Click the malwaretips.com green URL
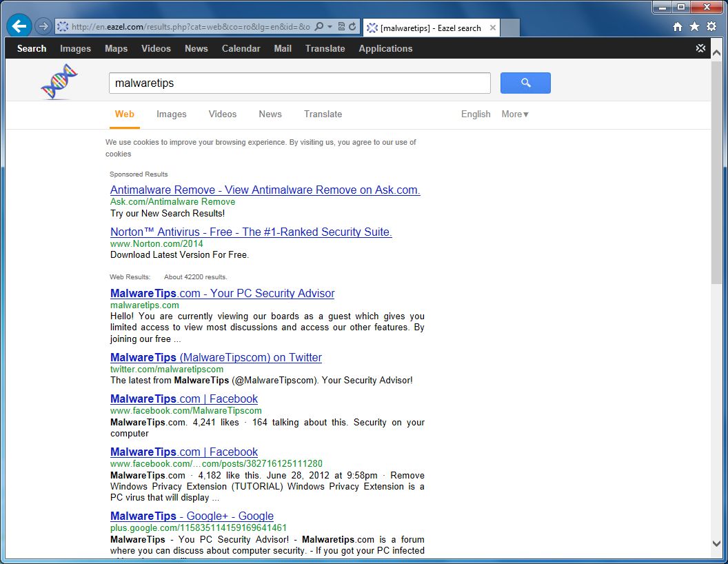 (x=144, y=305)
